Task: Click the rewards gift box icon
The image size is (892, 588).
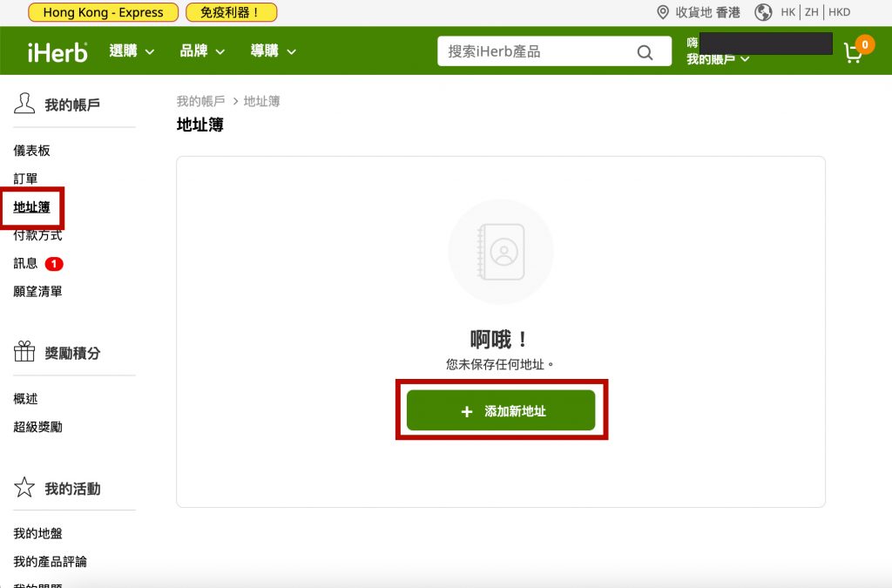Action: (24, 353)
